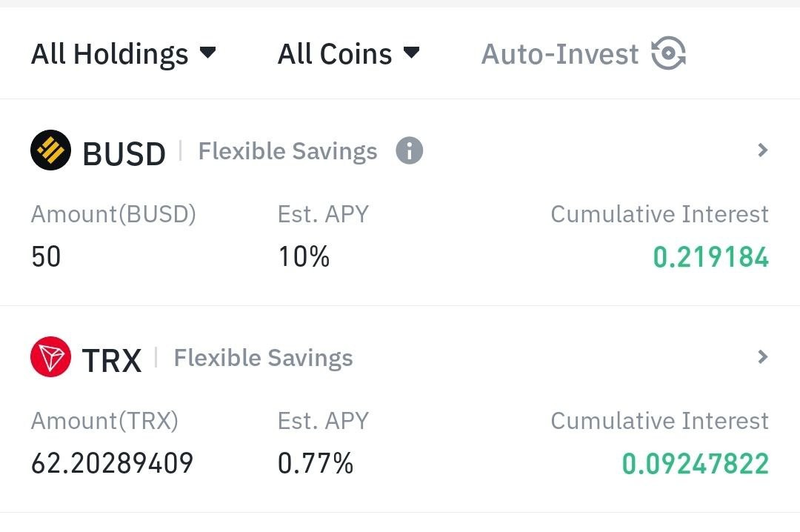Open the Flexible Savings info icon for BUSD
The height and width of the screenshot is (532, 800).
click(x=409, y=150)
